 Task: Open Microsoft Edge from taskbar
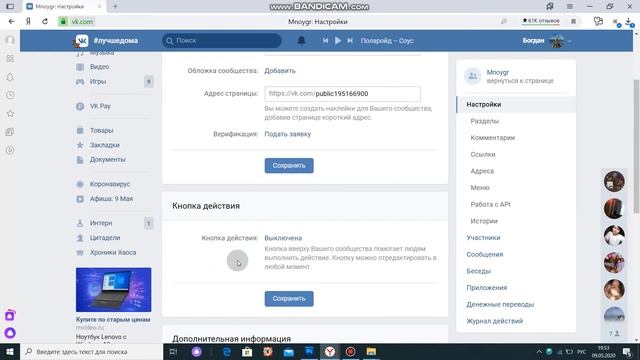[x=227, y=351]
